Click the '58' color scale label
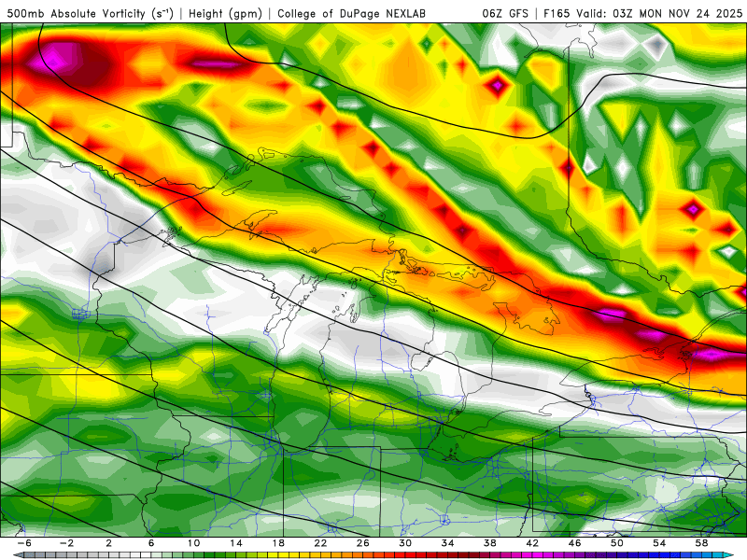 tap(701, 543)
